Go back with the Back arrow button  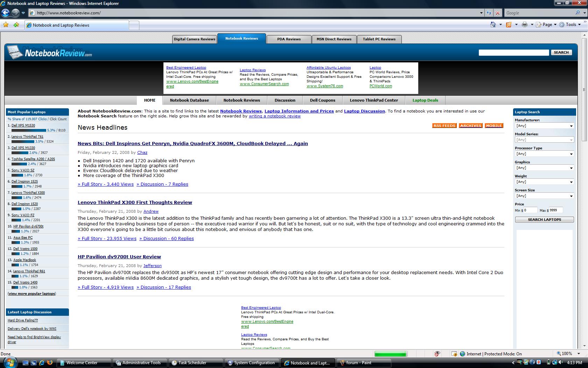tap(5, 13)
